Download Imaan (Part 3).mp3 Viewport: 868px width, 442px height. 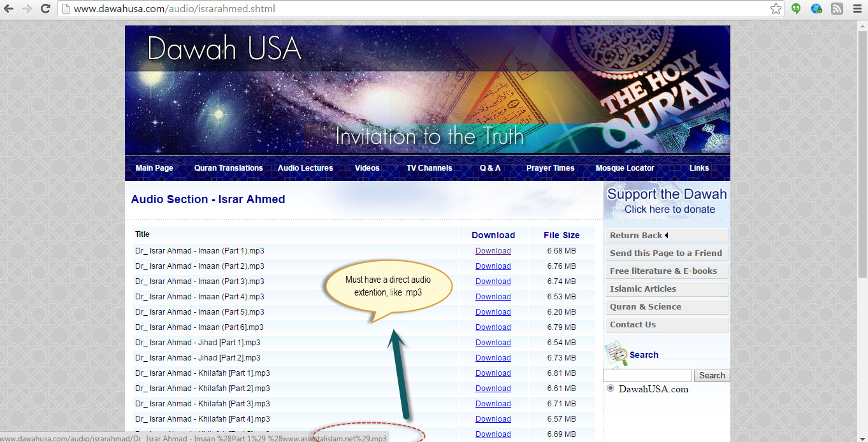(493, 282)
